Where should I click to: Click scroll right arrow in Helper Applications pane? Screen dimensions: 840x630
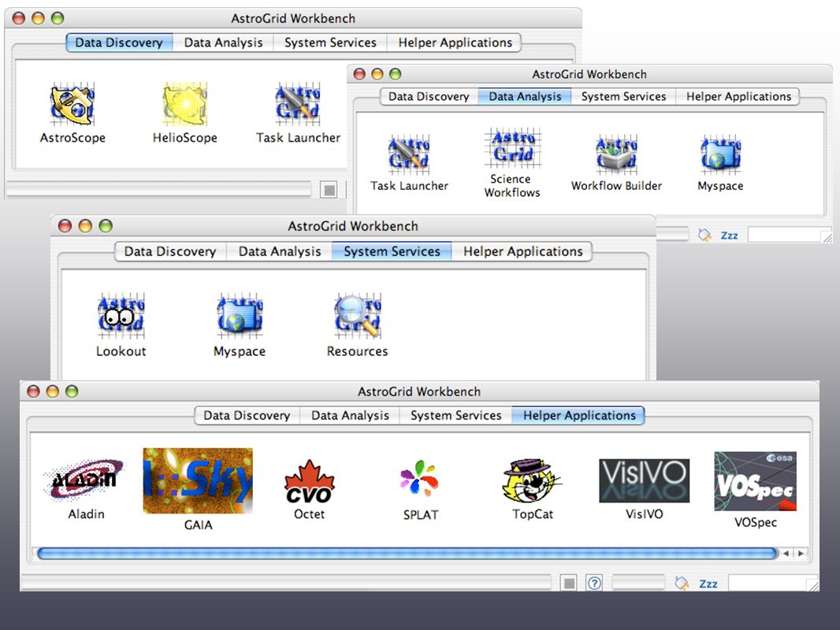pyautogui.click(x=801, y=554)
